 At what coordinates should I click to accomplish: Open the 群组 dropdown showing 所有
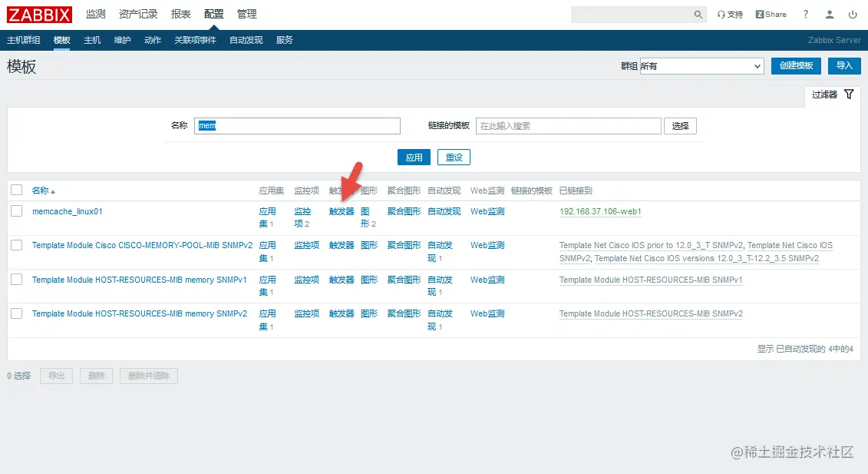701,66
